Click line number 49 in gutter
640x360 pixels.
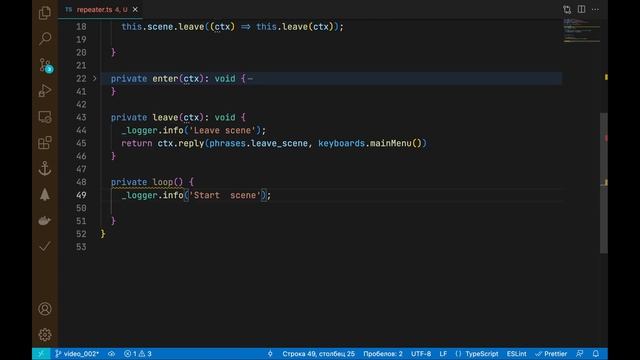[81, 195]
